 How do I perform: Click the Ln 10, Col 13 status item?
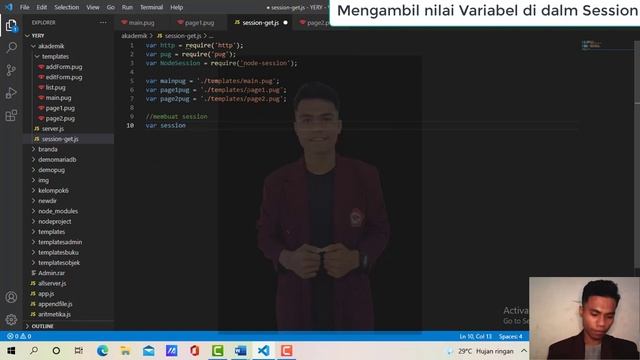pyautogui.click(x=476, y=336)
